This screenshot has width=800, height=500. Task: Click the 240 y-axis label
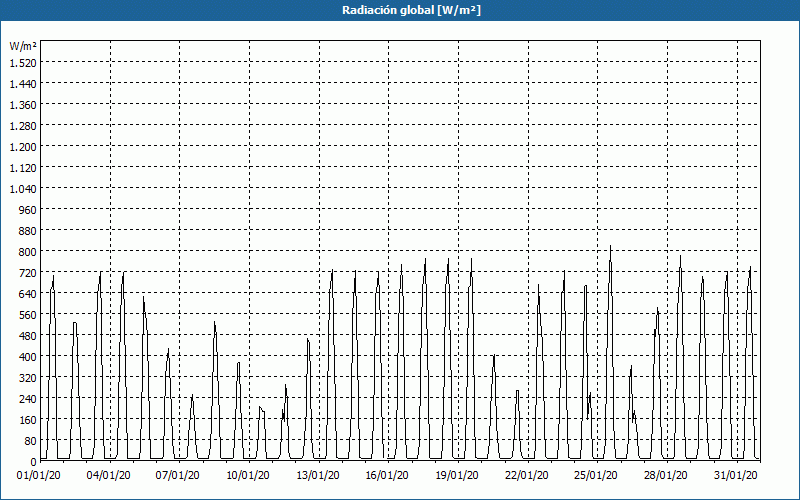(28, 399)
